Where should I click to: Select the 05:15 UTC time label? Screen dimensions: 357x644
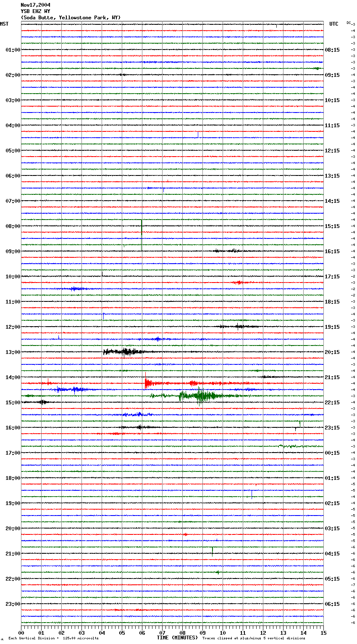coord(332,579)
